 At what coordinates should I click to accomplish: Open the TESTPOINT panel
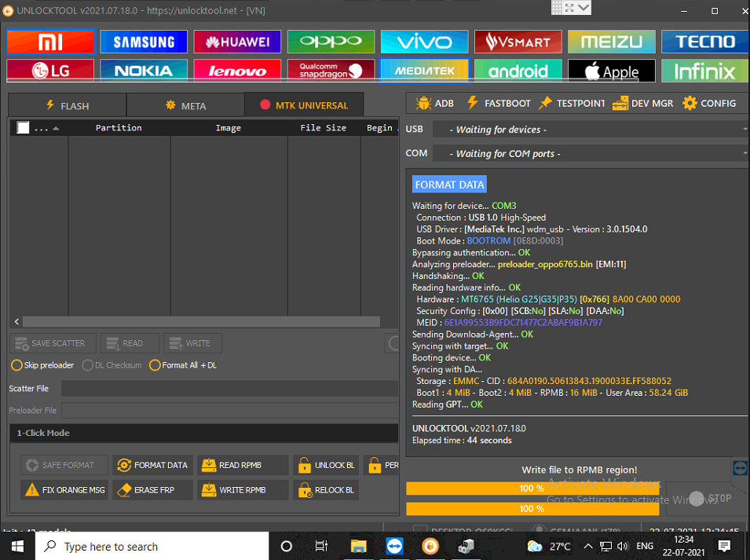572,104
